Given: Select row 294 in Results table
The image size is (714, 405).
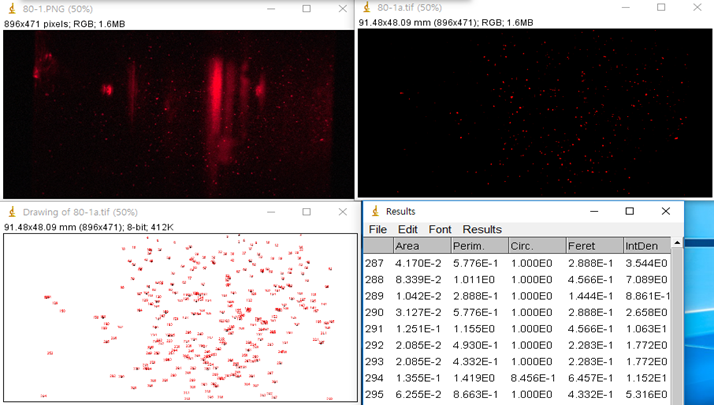Looking at the screenshot, I should pyautogui.click(x=517, y=378).
